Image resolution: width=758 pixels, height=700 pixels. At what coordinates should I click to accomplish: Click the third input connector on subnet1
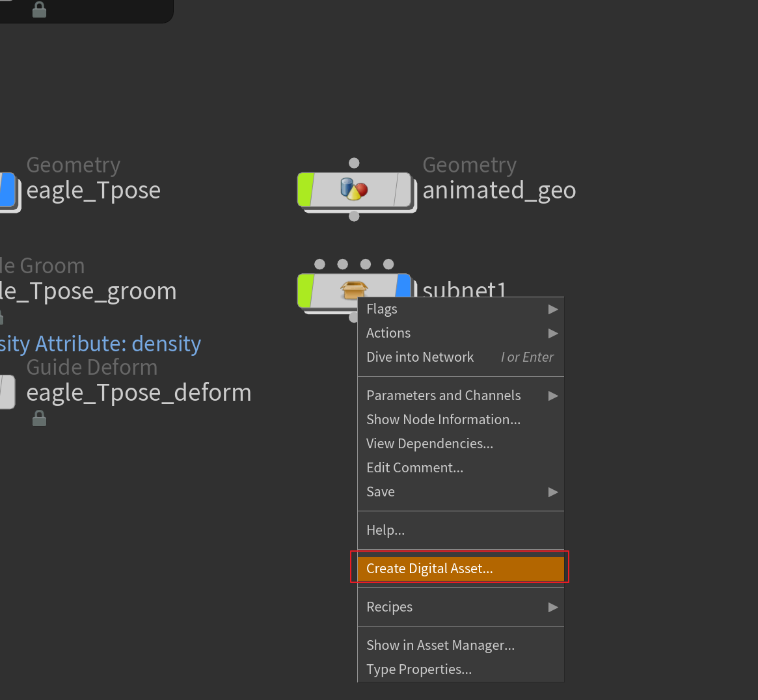(366, 264)
